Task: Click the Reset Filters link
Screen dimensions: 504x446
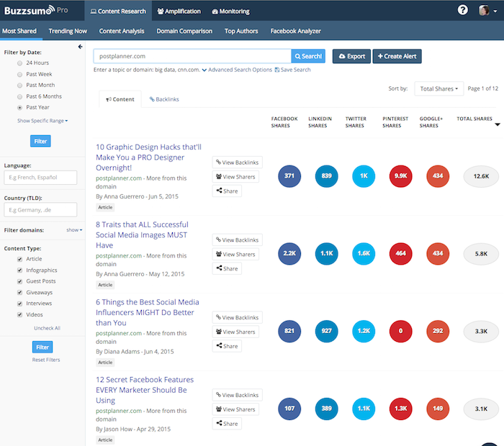Action: pyautogui.click(x=46, y=360)
